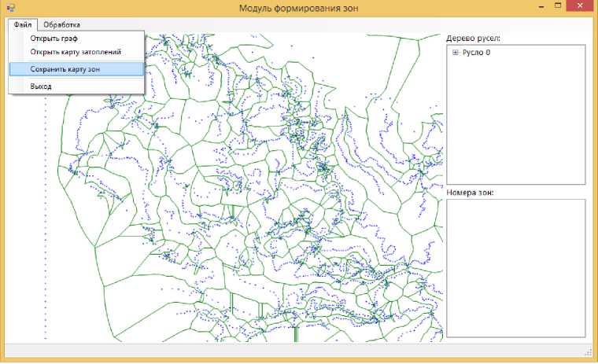Click the window resize grip in status bar

coord(588,351)
